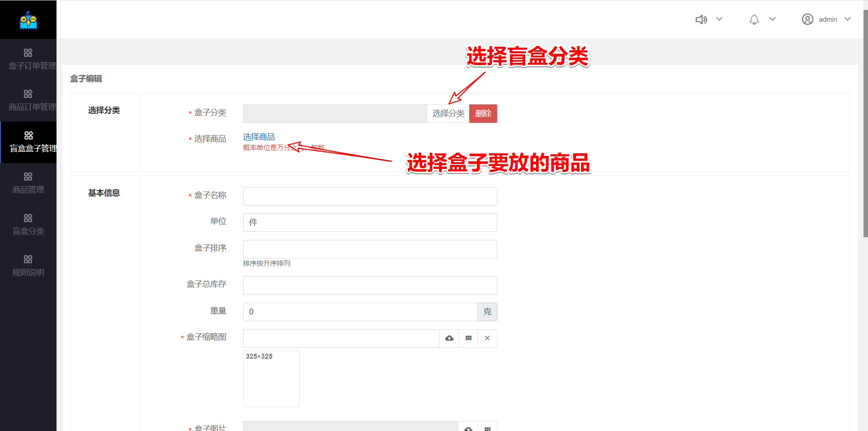Click the 规则说明 sidebar icon
Image resolution: width=868 pixels, height=431 pixels.
click(28, 259)
